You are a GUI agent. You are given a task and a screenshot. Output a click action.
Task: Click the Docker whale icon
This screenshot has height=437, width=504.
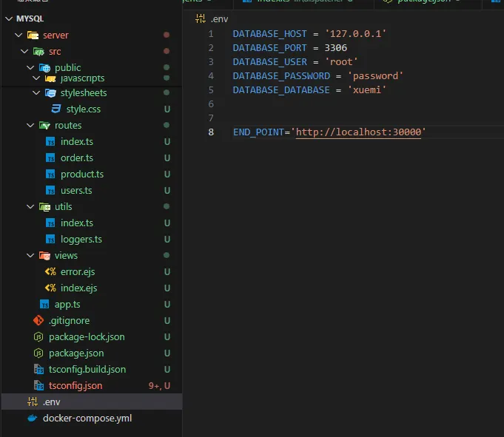(x=33, y=419)
